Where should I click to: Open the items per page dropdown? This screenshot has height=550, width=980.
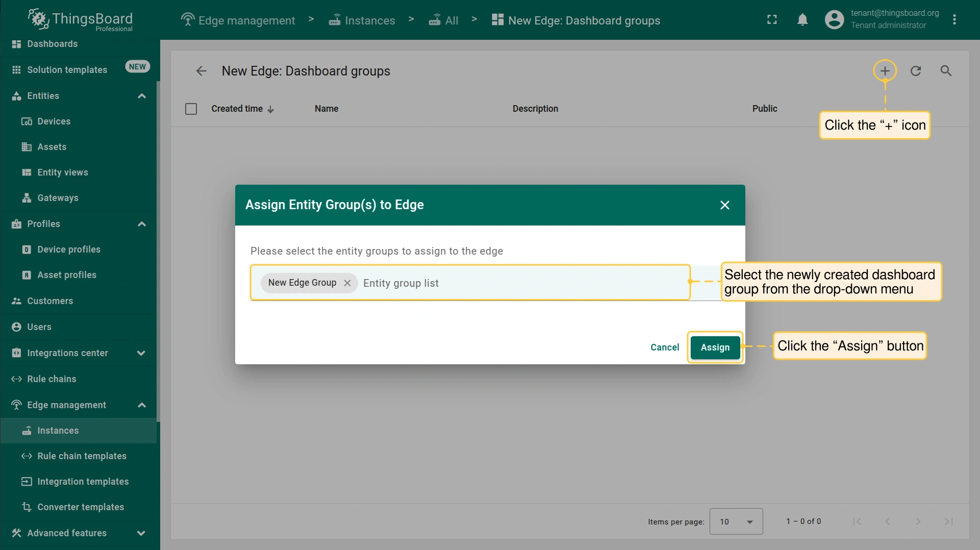coord(736,521)
